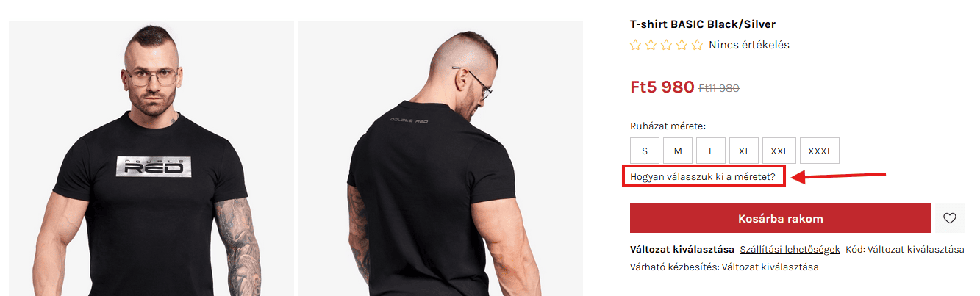Open 'Hogyan válasszuk ki a méretet?' size guide
Image resolution: width=980 pixels, height=296 pixels.
[x=703, y=177]
